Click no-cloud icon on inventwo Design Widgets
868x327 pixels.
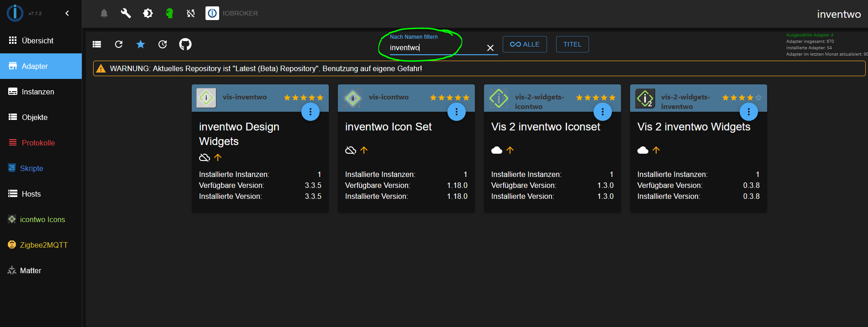[x=205, y=157]
